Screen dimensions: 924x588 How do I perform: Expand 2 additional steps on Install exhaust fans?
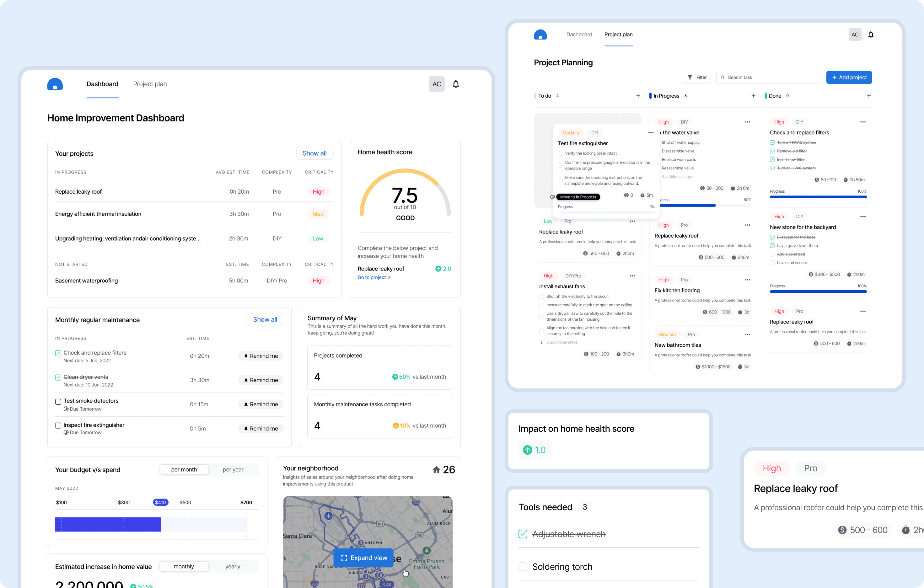pos(561,342)
